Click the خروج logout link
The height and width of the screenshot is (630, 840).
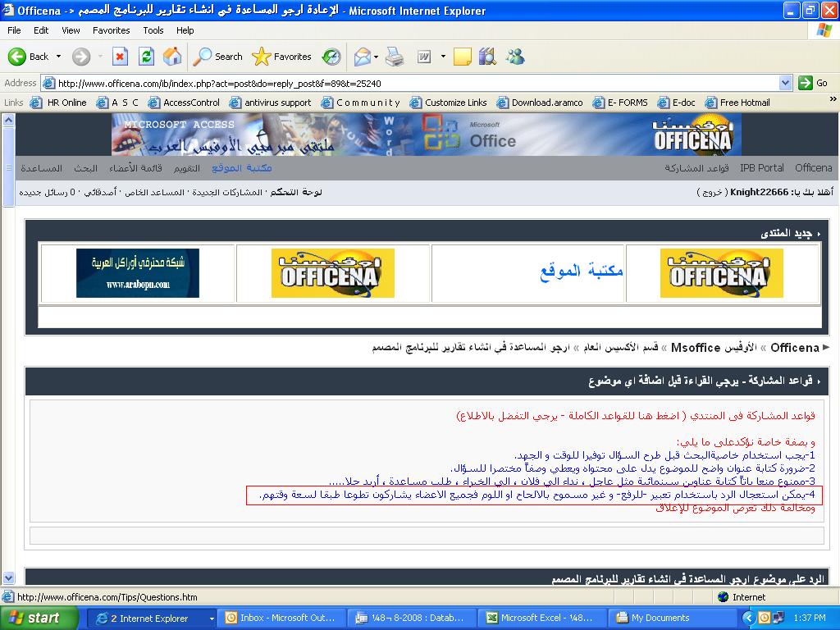pyautogui.click(x=711, y=192)
